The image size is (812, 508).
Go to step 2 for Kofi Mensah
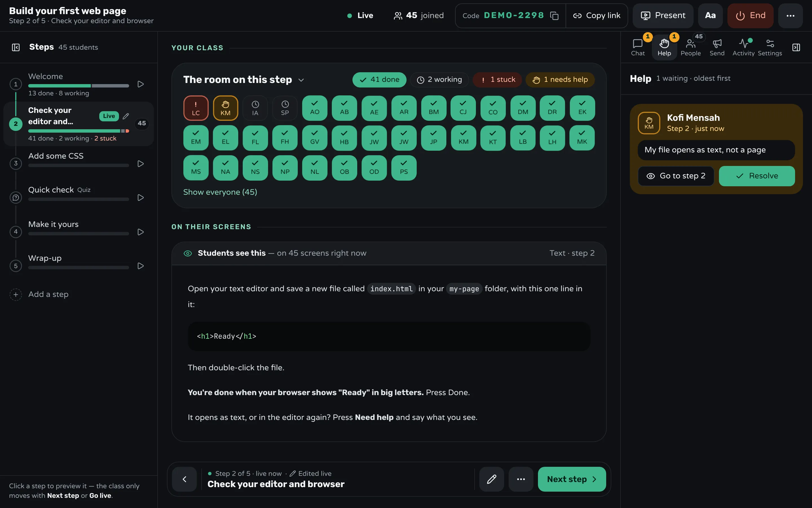tap(676, 176)
